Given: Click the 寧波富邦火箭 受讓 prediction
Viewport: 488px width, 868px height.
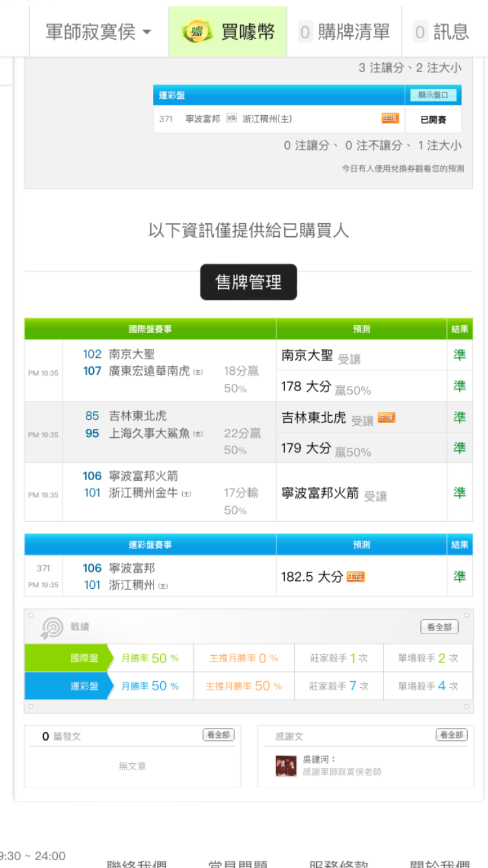Looking at the screenshot, I should coord(334,494).
